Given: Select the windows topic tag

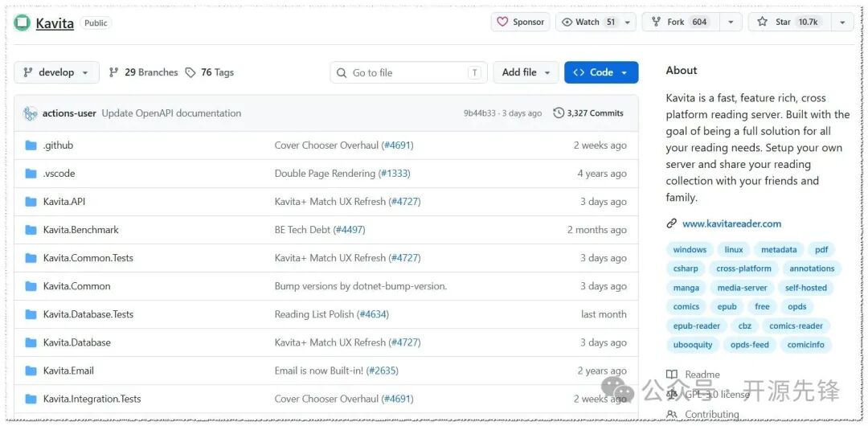Looking at the screenshot, I should click(x=690, y=250).
